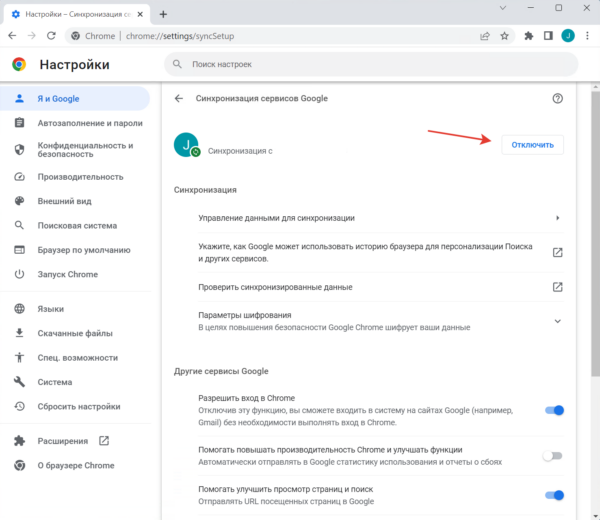600x520 pixels.
Task: Click the browser forward arrow
Action: pyautogui.click(x=32, y=36)
